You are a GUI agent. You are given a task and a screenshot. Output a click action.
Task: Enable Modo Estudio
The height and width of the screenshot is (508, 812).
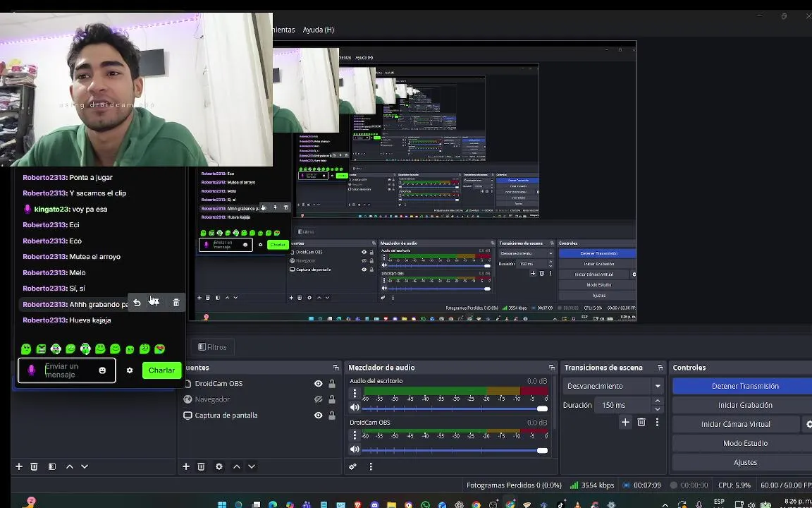click(x=744, y=443)
